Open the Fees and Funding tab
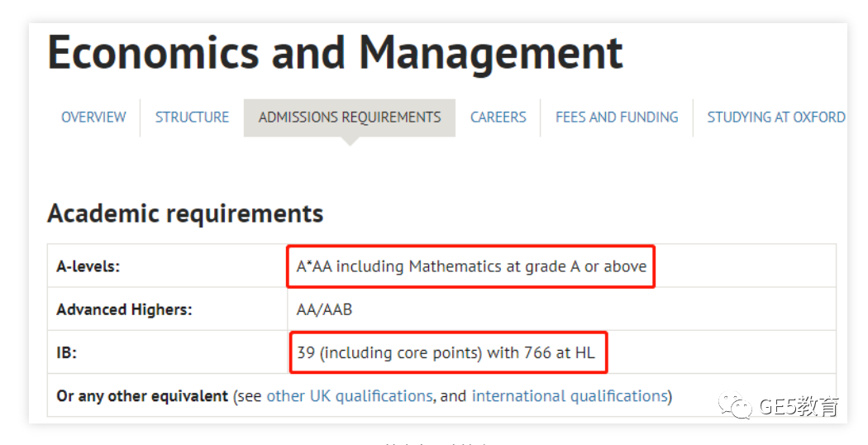Viewport: 868px width, 445px height. 617,117
